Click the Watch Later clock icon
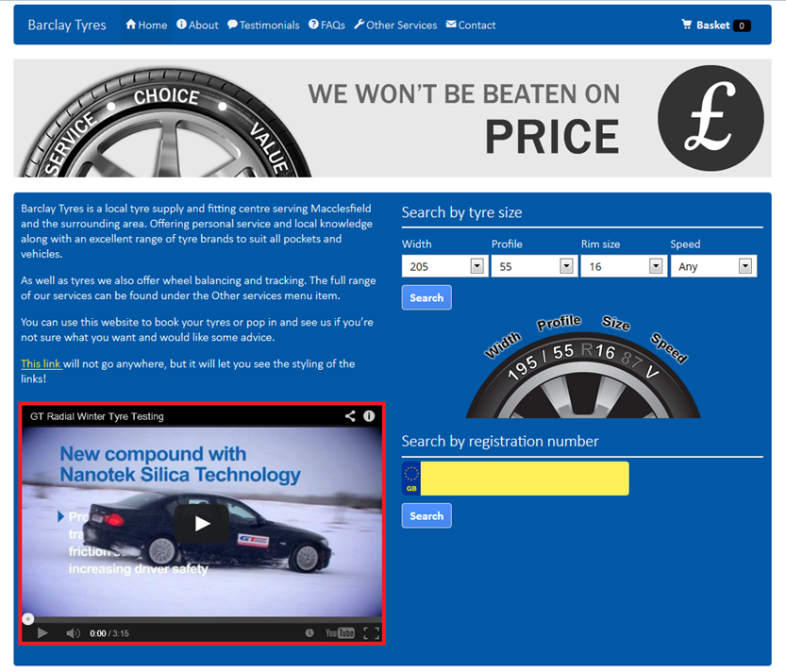786x672 pixels. pos(309,633)
